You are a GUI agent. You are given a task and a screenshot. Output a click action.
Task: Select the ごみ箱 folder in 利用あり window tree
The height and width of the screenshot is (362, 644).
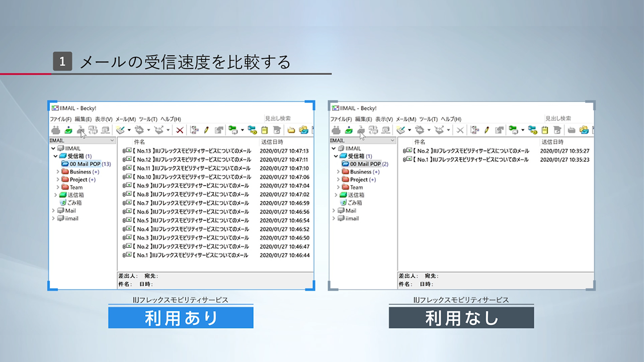coord(70,203)
